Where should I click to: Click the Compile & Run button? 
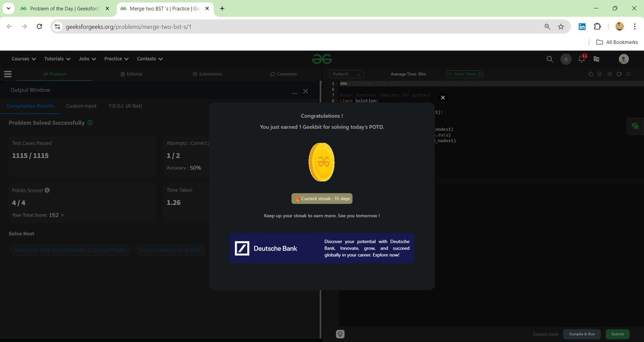(x=582, y=334)
